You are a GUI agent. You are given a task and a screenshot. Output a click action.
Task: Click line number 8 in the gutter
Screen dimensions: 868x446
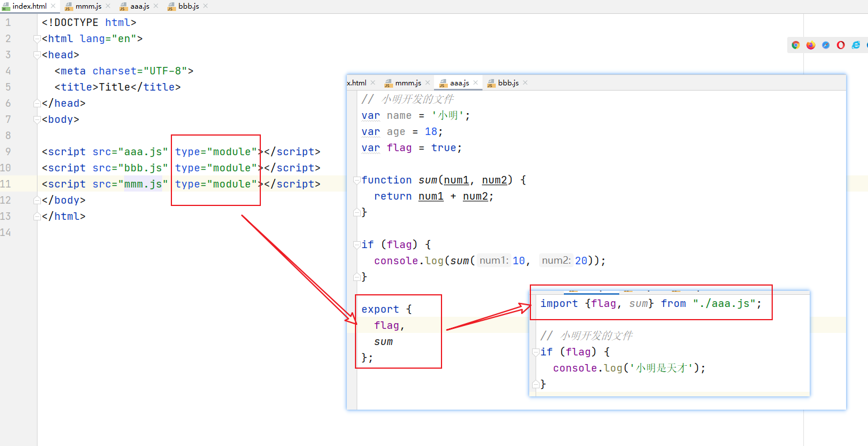click(x=8, y=136)
